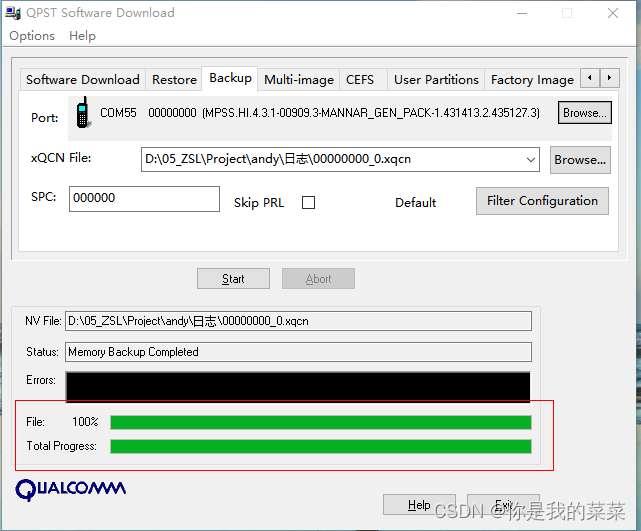The image size is (641, 531).
Task: Click Browse button for xQCN File
Action: tap(580, 160)
